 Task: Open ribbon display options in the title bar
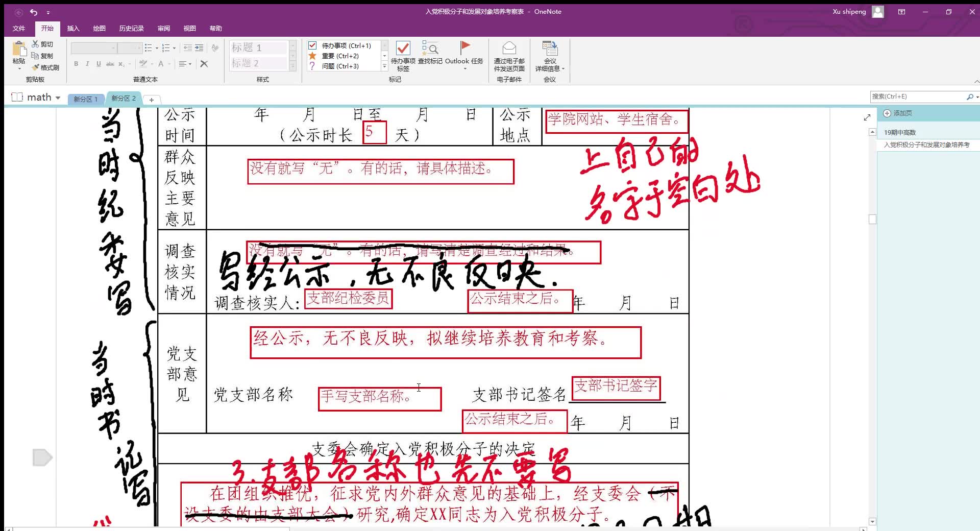902,12
